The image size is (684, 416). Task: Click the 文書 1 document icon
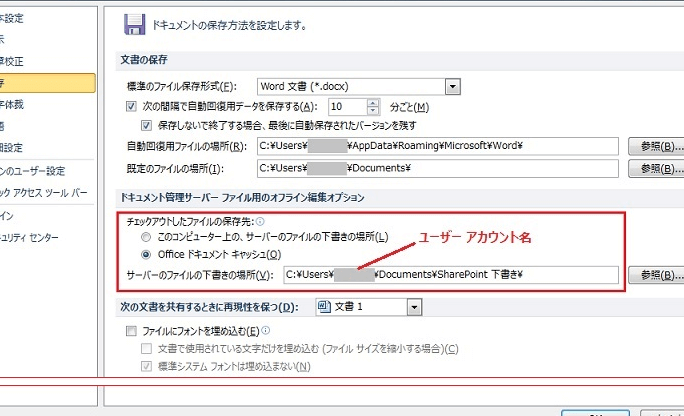(x=323, y=306)
